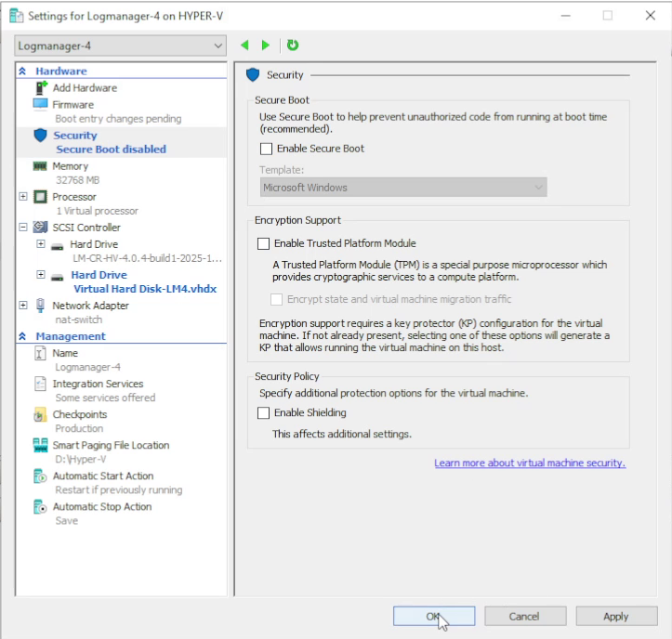Screen dimensions: 672x639
Task: Click the Name setting icon
Action: point(40,353)
